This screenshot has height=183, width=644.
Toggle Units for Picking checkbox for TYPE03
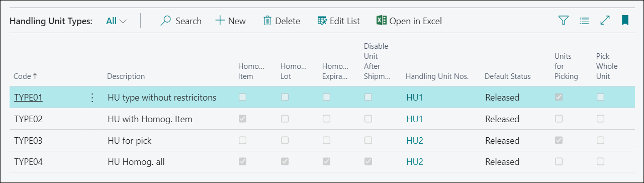tap(559, 140)
